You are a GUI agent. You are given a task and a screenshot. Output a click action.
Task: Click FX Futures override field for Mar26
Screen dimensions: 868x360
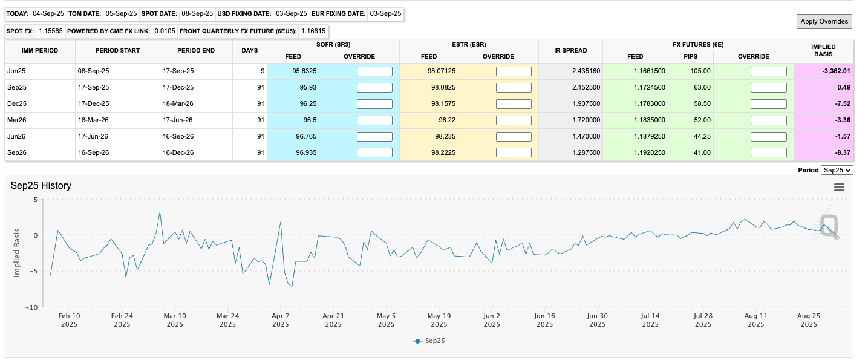pos(769,120)
